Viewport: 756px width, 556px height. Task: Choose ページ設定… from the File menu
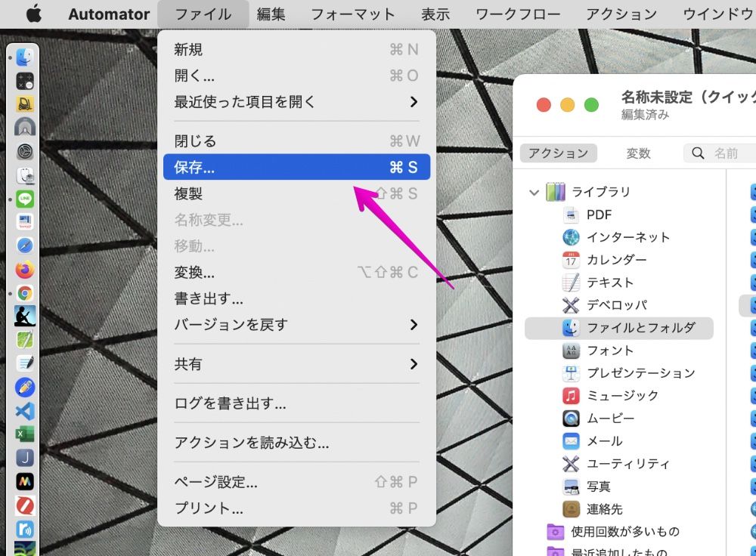(x=296, y=482)
